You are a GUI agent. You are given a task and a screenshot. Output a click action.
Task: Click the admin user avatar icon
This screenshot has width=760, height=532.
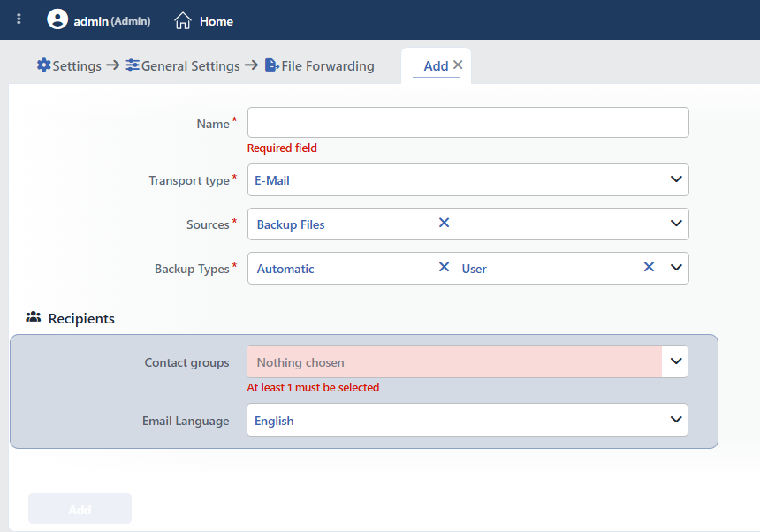pyautogui.click(x=57, y=19)
